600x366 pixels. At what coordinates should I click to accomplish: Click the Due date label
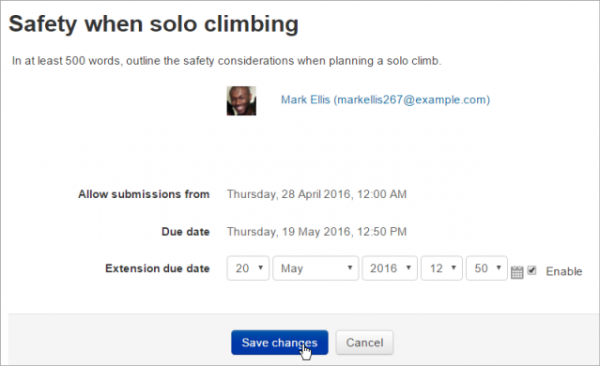pos(186,232)
